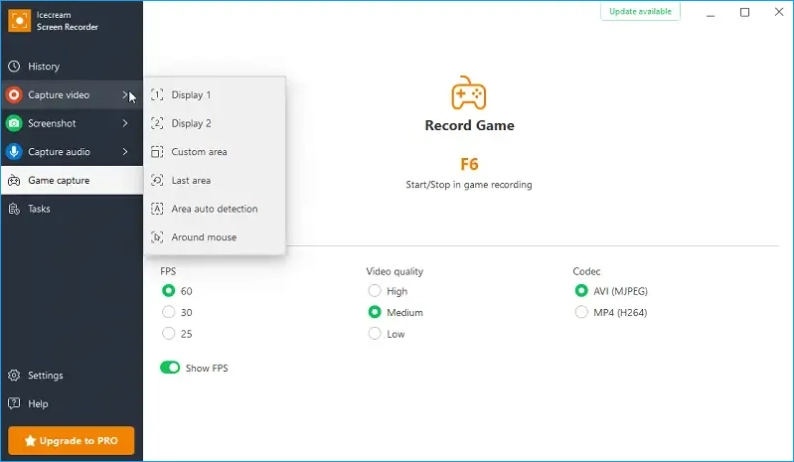Click the F6 hotkey label
The image size is (794, 462).
469,164
